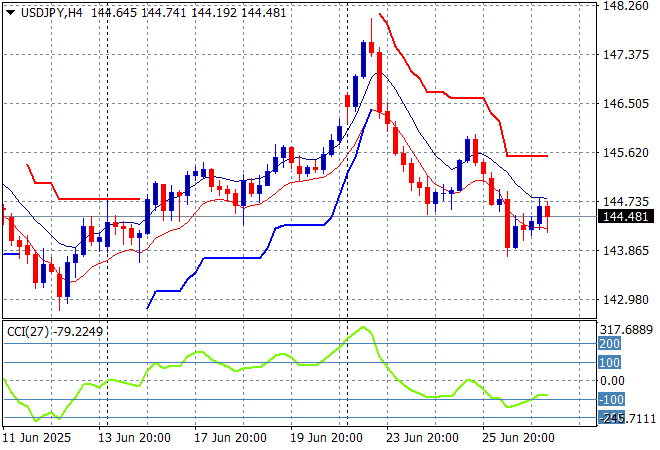This screenshot has height=450, width=660.
Task: Click the close price 144.481 in the header
Action: [263, 13]
